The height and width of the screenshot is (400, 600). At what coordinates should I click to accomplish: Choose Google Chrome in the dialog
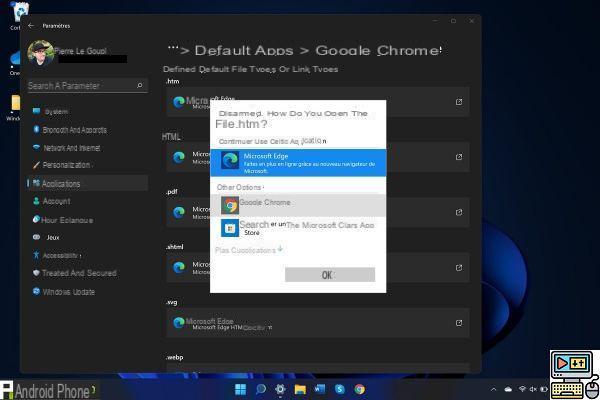tap(298, 205)
